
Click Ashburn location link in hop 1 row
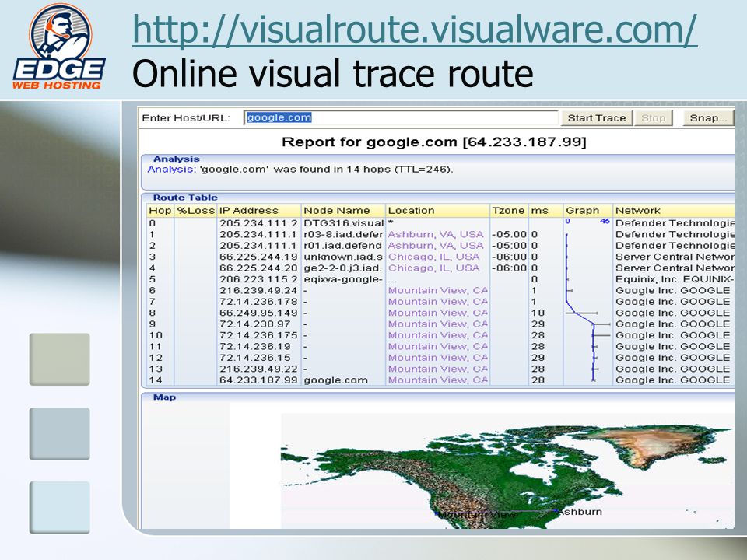coord(436,234)
